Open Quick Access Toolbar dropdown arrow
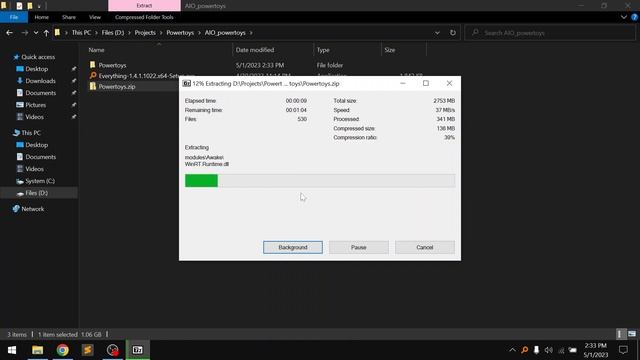Image resolution: width=640 pixels, height=360 pixels. (39, 6)
